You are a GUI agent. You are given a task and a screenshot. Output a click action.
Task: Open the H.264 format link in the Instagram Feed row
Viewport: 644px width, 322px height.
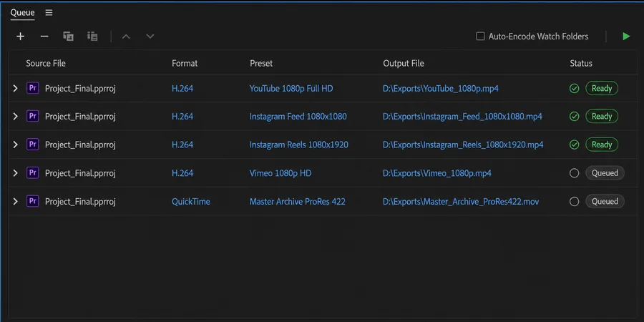tap(182, 117)
